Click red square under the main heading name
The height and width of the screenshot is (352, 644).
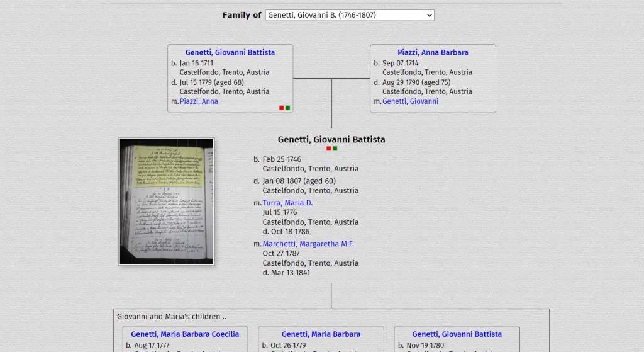coord(328,149)
